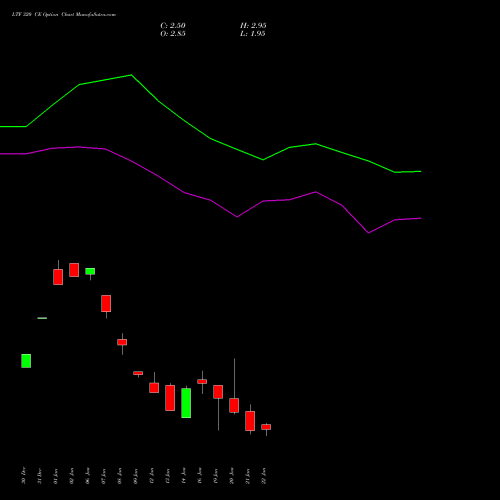Click the peak of the green indicator line
This screenshot has width=500, height=500.
pyautogui.click(x=131, y=75)
